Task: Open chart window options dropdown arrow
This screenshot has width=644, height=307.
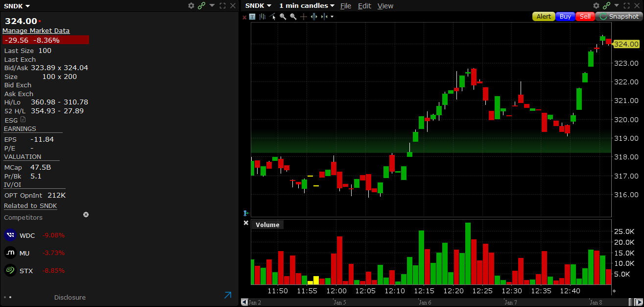Action: click(x=617, y=5)
